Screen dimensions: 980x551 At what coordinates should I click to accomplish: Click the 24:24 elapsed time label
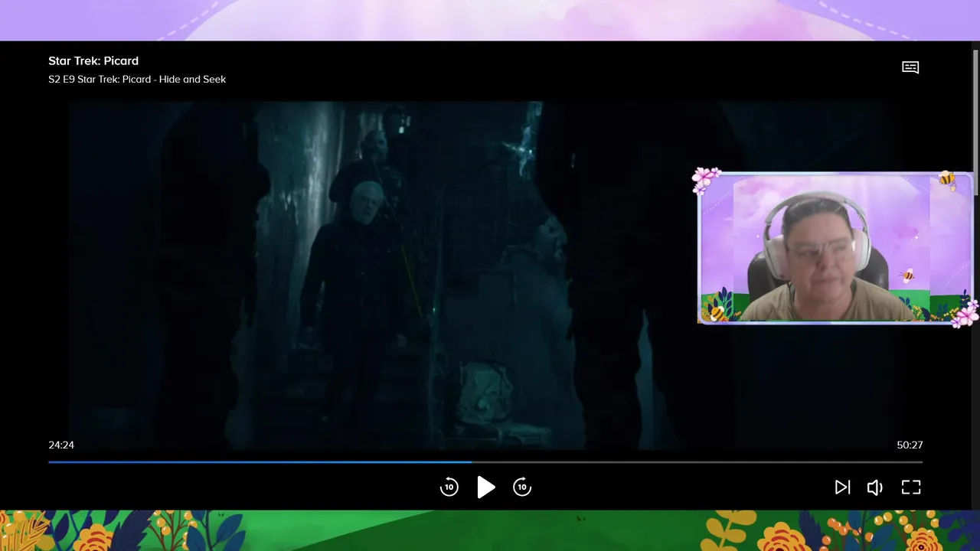[x=61, y=445]
